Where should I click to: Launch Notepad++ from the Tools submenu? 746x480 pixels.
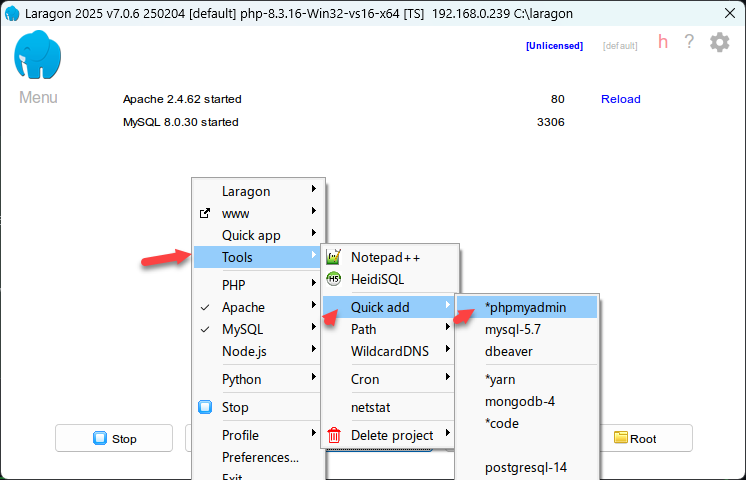[x=385, y=257]
